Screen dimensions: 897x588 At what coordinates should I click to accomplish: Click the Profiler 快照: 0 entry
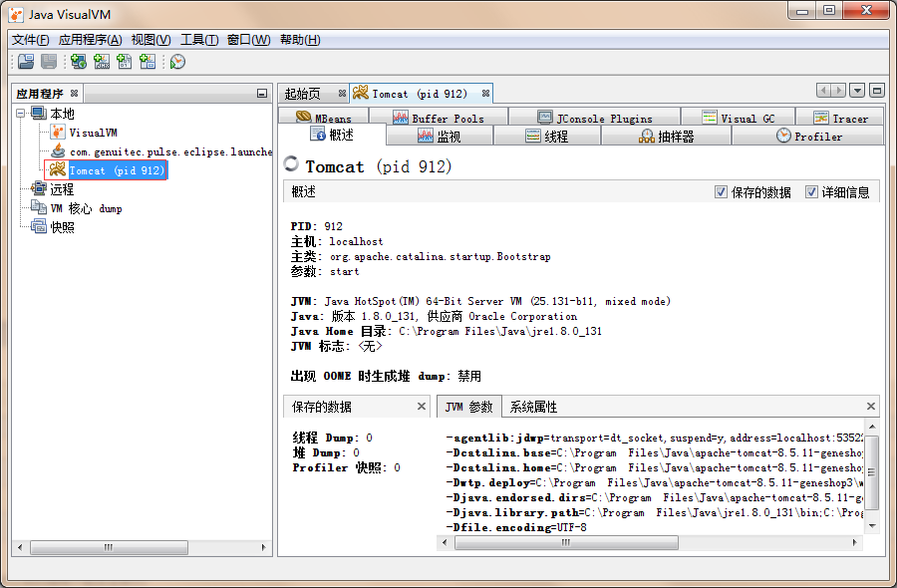coord(346,467)
